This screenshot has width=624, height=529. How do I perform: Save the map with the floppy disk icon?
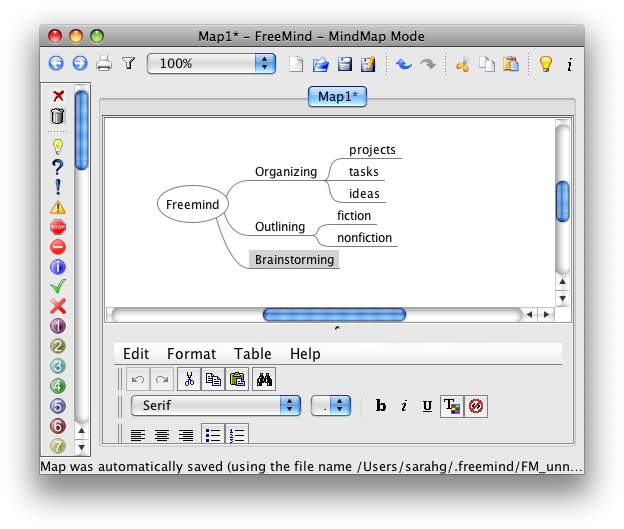(345, 64)
